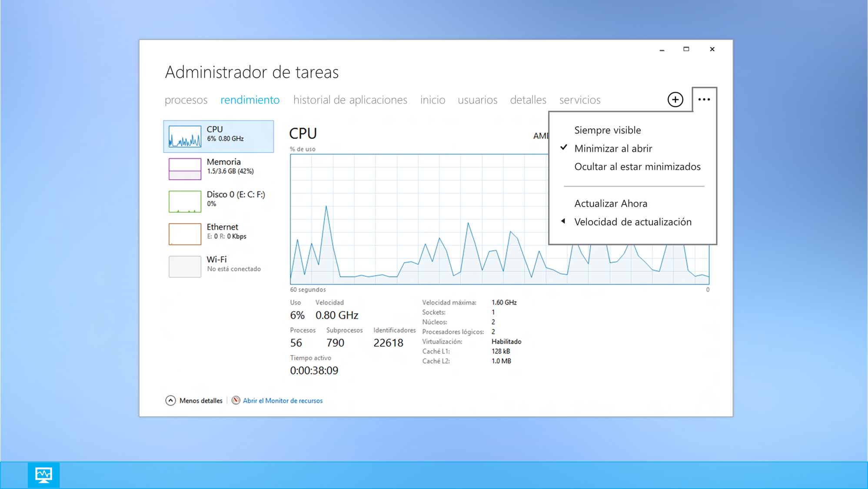The height and width of the screenshot is (489, 868).
Task: Click the Subprocesos value 790
Action: tap(335, 343)
